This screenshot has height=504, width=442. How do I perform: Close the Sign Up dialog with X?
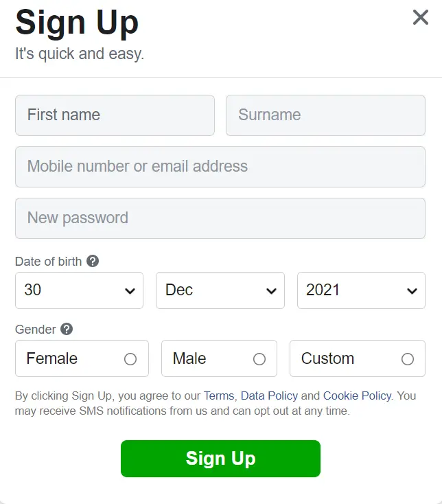(421, 17)
